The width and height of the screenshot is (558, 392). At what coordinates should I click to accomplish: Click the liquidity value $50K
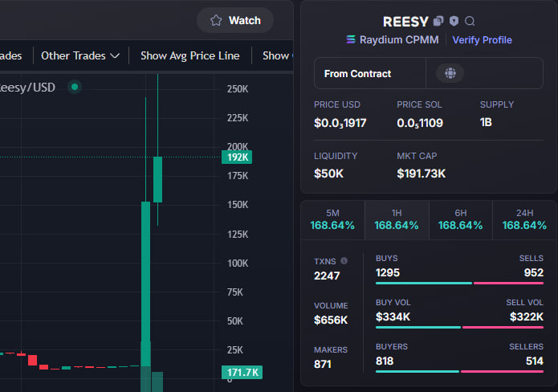pyautogui.click(x=328, y=174)
